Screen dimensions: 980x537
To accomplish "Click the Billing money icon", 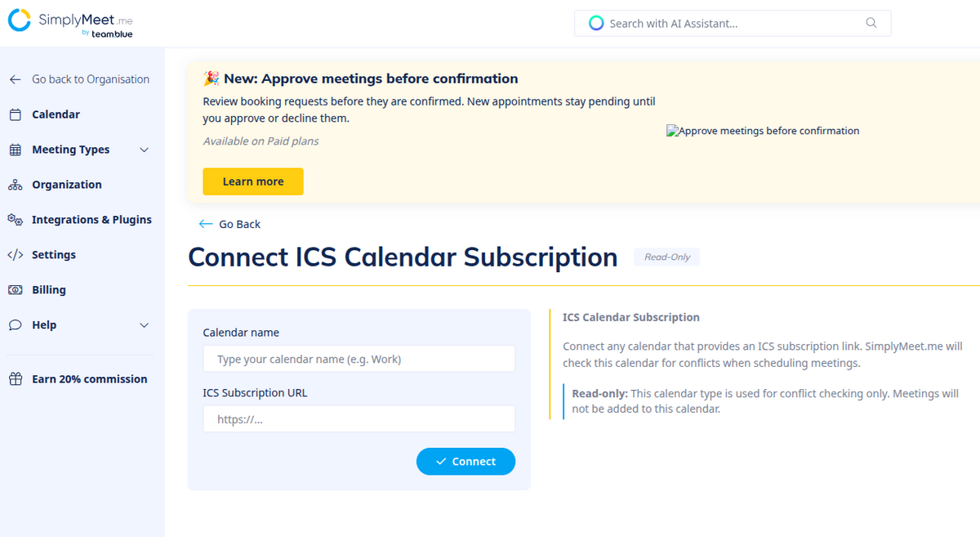I will tap(15, 290).
